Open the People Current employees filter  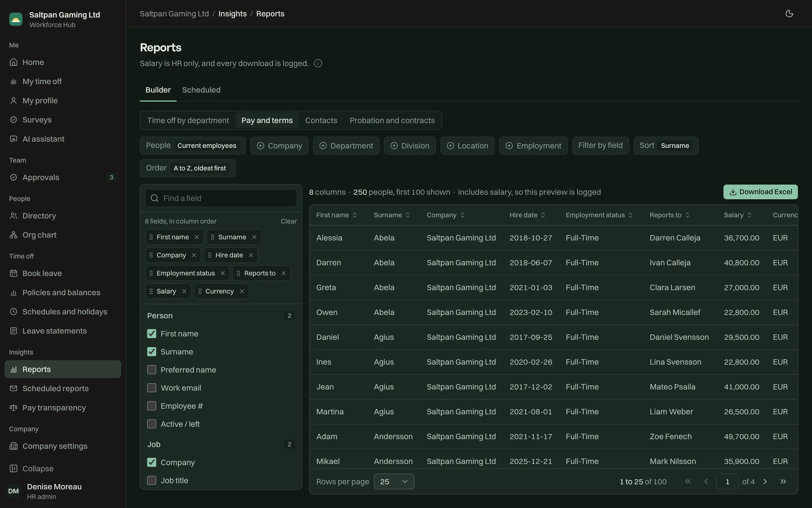[x=193, y=146]
